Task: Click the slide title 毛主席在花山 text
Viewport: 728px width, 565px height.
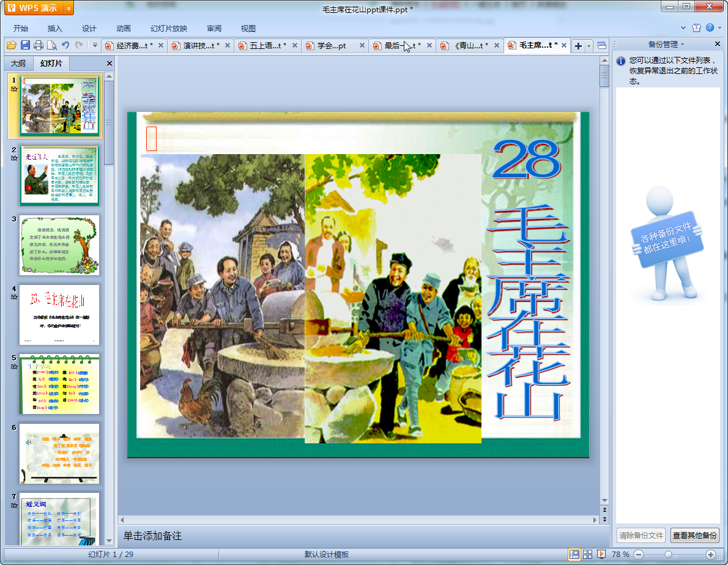Action: pyautogui.click(x=528, y=313)
